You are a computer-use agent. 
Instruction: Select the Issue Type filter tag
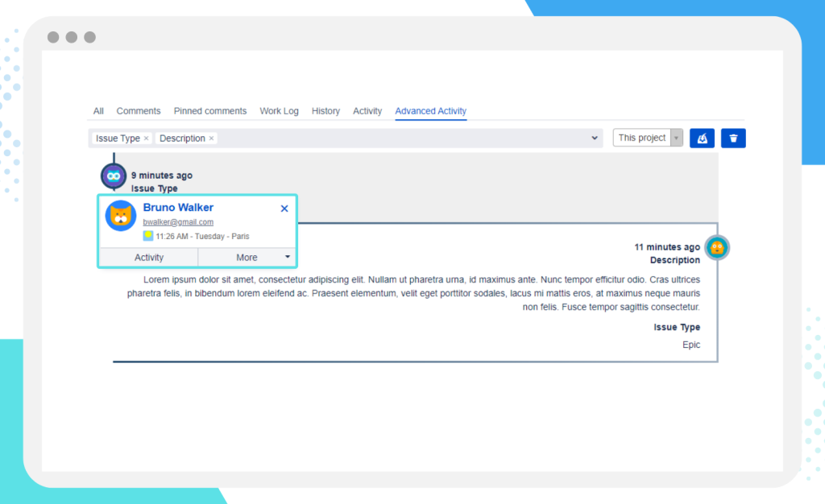click(118, 138)
